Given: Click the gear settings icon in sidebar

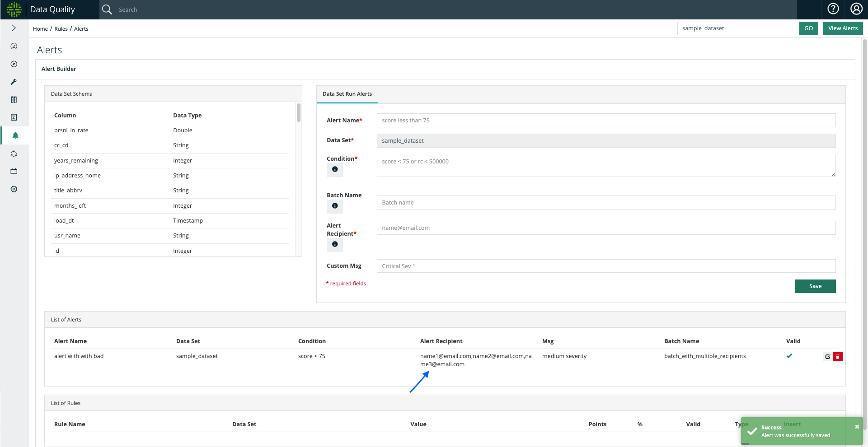Looking at the screenshot, I should click(14, 189).
